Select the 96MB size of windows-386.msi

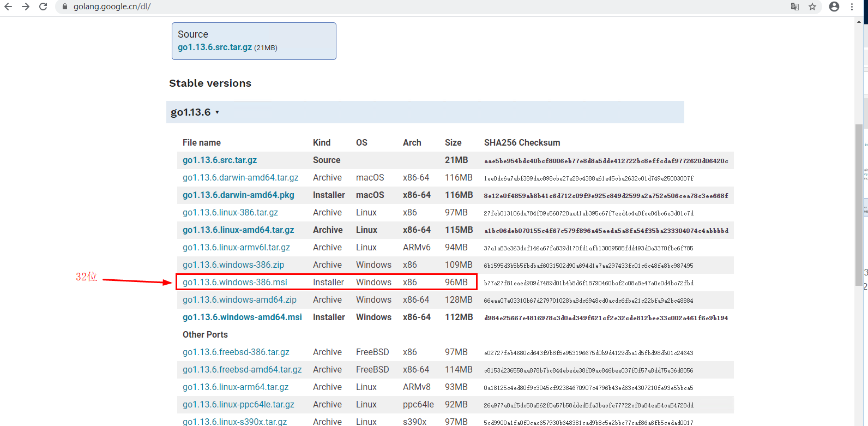(x=456, y=282)
